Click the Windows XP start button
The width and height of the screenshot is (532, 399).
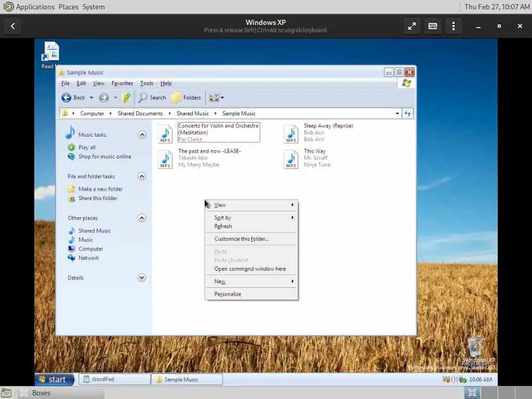coord(54,379)
